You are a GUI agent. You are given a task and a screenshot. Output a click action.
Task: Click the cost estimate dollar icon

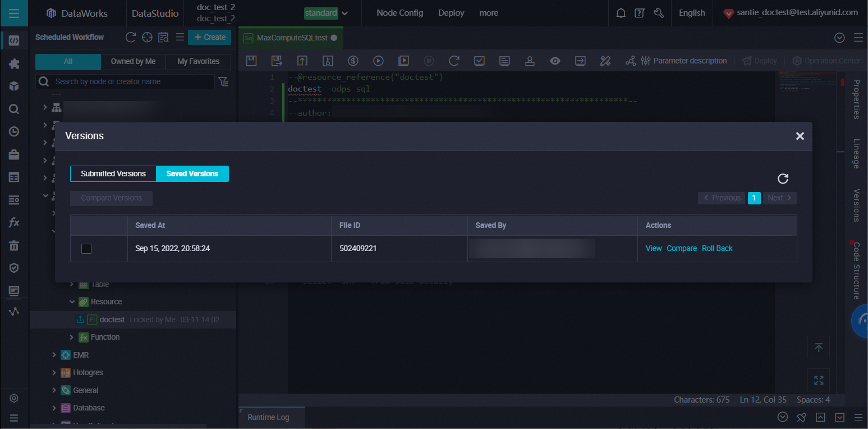click(x=353, y=61)
